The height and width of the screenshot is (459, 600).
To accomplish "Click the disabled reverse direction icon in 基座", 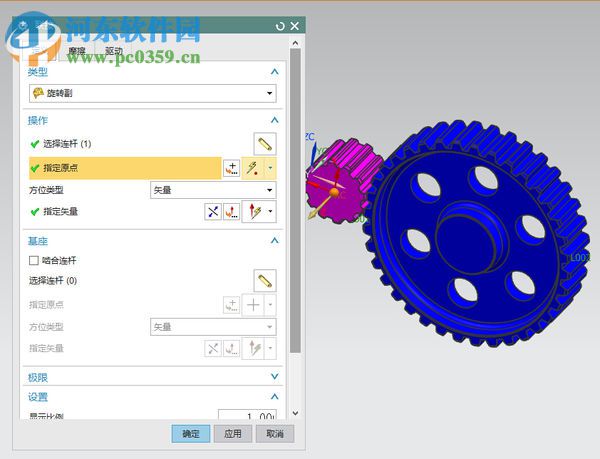I will 213,348.
